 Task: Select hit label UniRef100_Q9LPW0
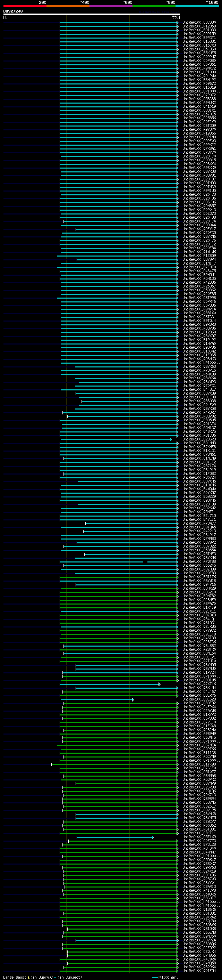[x=199, y=76]
